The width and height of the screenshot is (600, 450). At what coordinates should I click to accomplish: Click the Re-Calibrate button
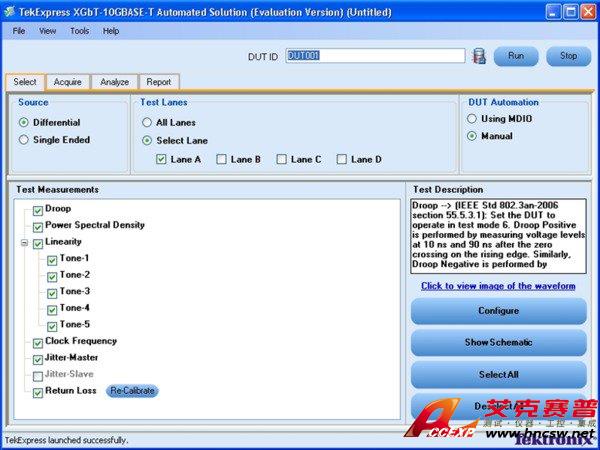pyautogui.click(x=132, y=391)
